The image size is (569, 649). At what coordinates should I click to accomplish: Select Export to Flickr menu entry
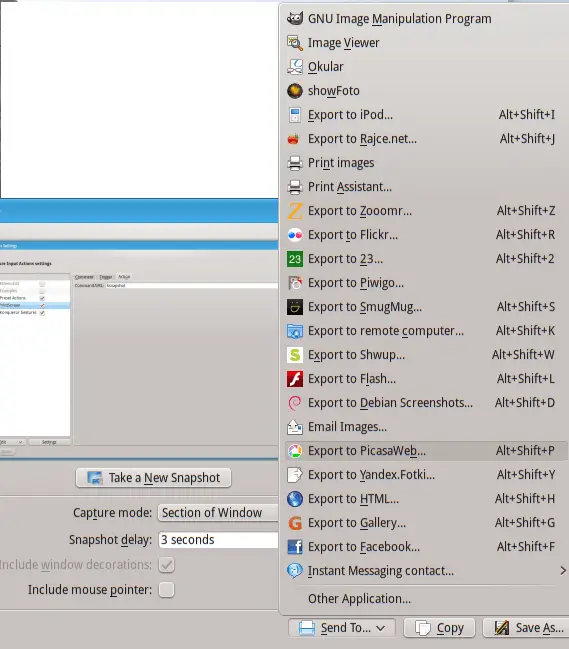(426, 235)
